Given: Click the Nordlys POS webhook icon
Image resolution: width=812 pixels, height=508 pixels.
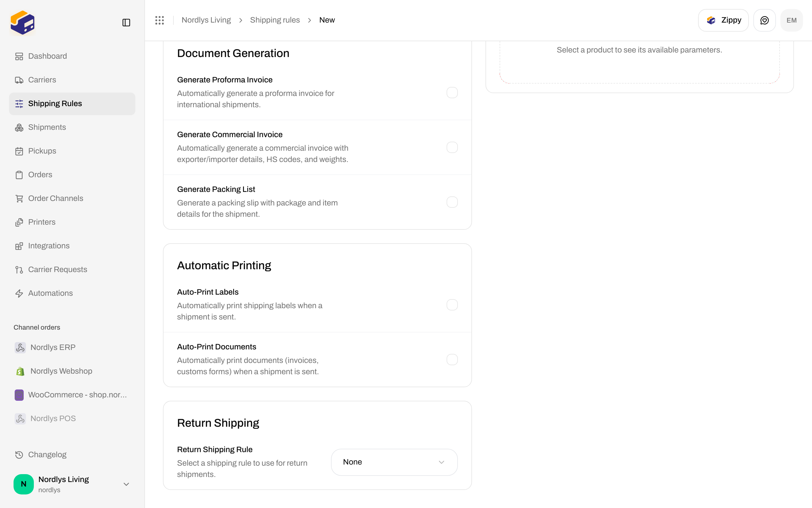Looking at the screenshot, I should [20, 419].
